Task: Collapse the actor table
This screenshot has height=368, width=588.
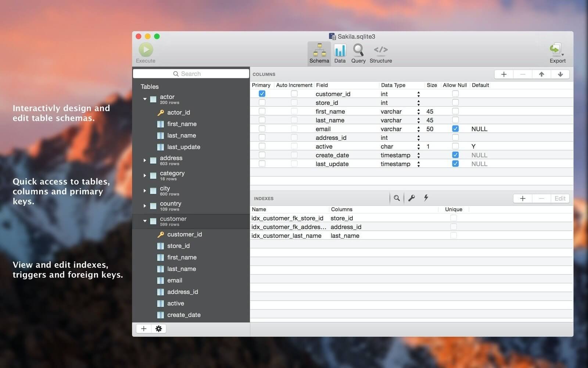Action: point(144,99)
